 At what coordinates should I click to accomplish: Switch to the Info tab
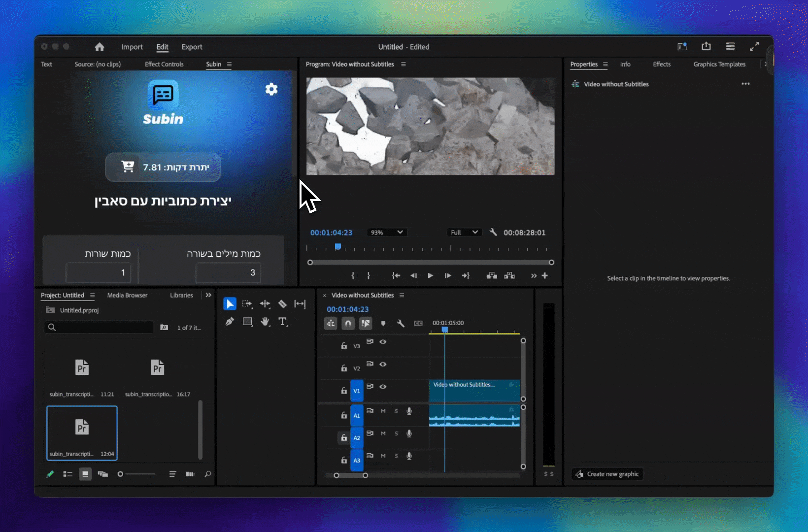pyautogui.click(x=625, y=65)
